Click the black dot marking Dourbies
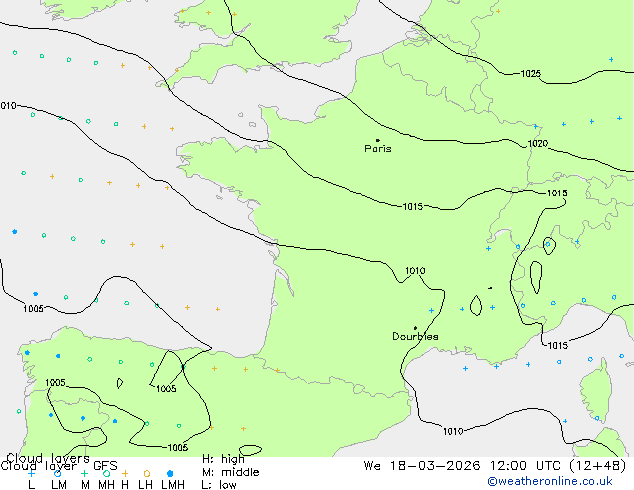 point(415,328)
